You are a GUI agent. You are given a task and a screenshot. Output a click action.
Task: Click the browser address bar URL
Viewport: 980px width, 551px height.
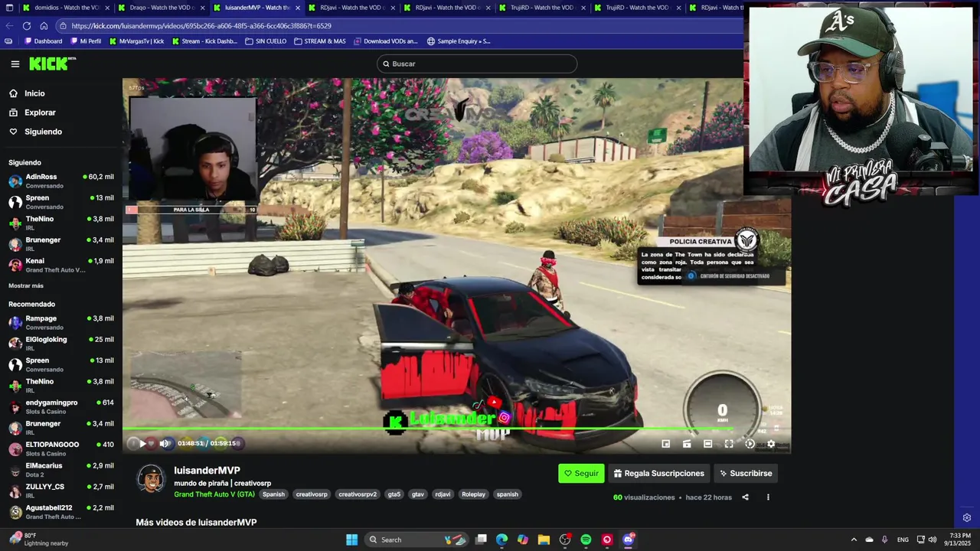[201, 26]
